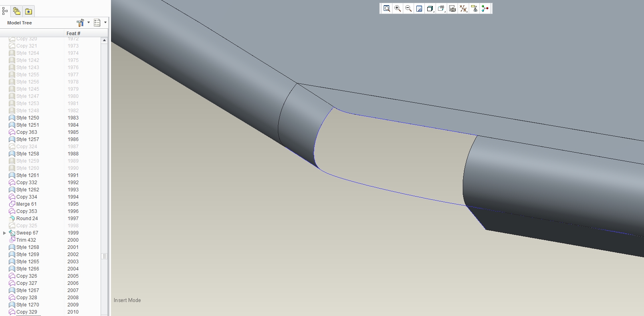
Task: Select greyed Copy 321 entry
Action: [x=23, y=46]
